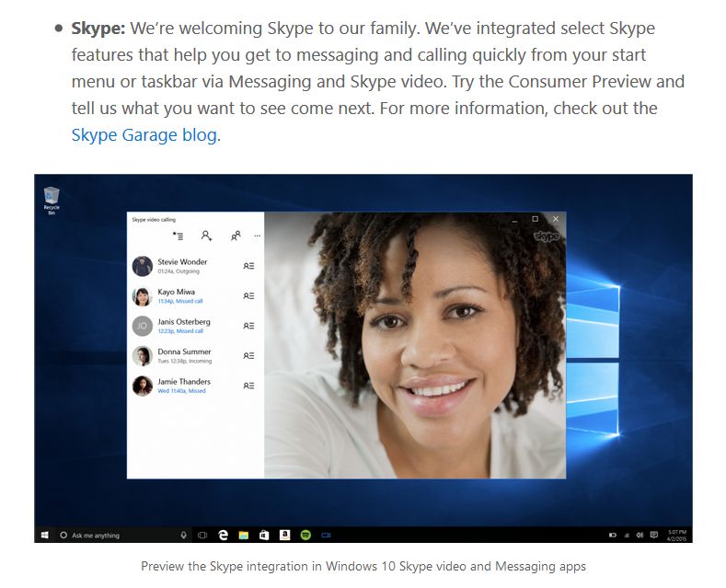
Task: Click Kayo Miwa's avatar picture
Action: click(x=142, y=296)
